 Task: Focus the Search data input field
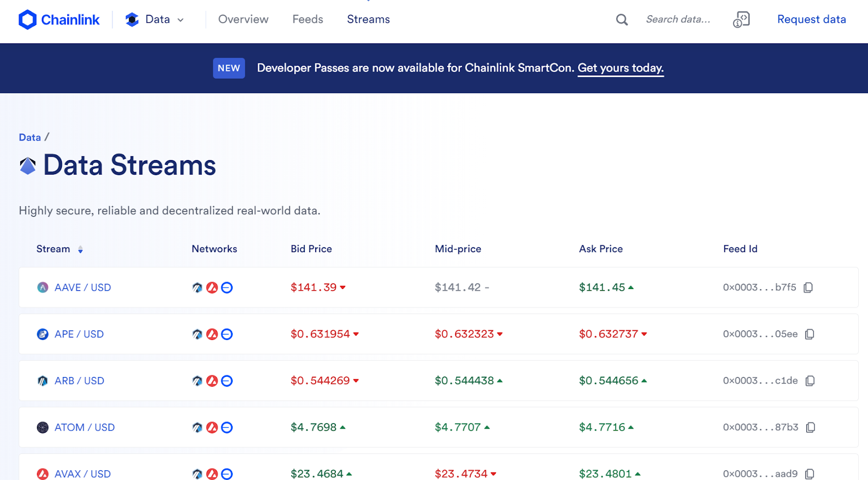(x=678, y=20)
